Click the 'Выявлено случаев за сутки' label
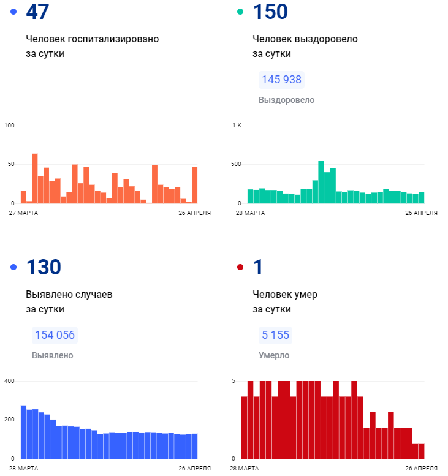The height and width of the screenshot is (476, 448). [x=69, y=301]
